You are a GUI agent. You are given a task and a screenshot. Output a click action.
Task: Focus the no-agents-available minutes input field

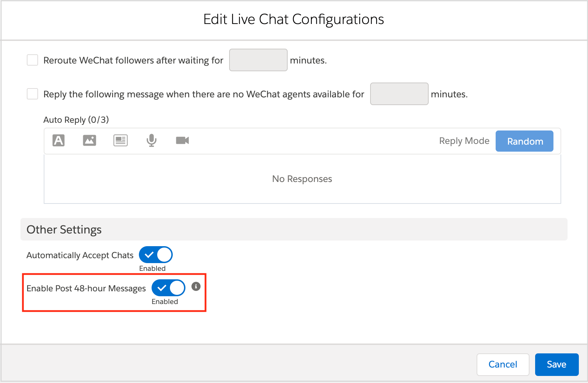pyautogui.click(x=399, y=94)
